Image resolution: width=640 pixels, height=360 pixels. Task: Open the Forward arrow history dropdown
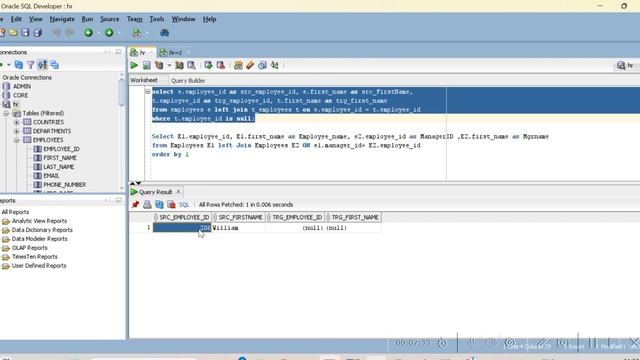tap(119, 33)
